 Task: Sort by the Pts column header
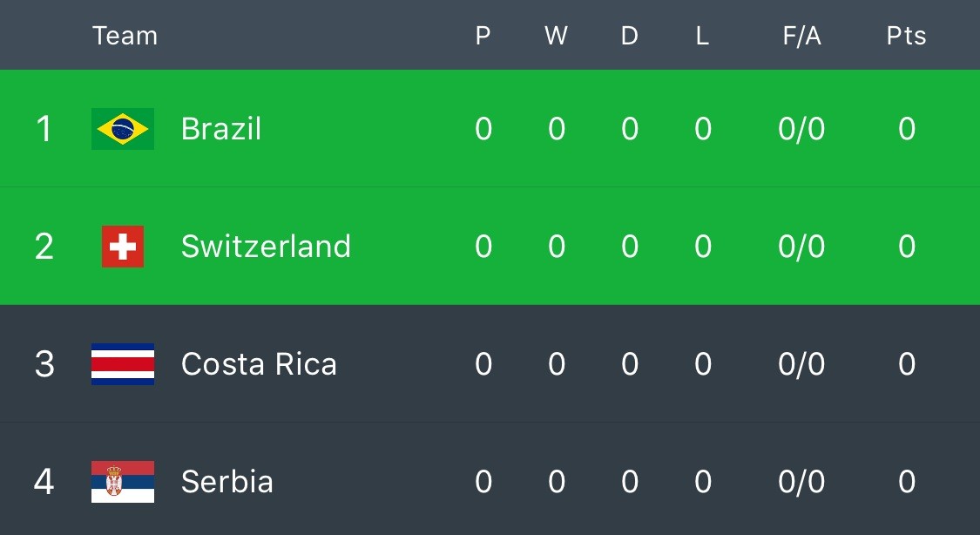(x=906, y=36)
